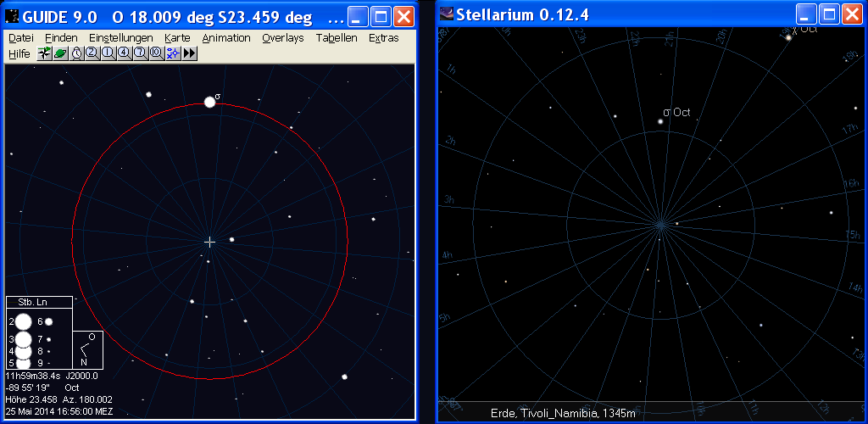Select zoom level 1 magnifier icon
Viewport: 868px width, 424px height.
click(108, 53)
